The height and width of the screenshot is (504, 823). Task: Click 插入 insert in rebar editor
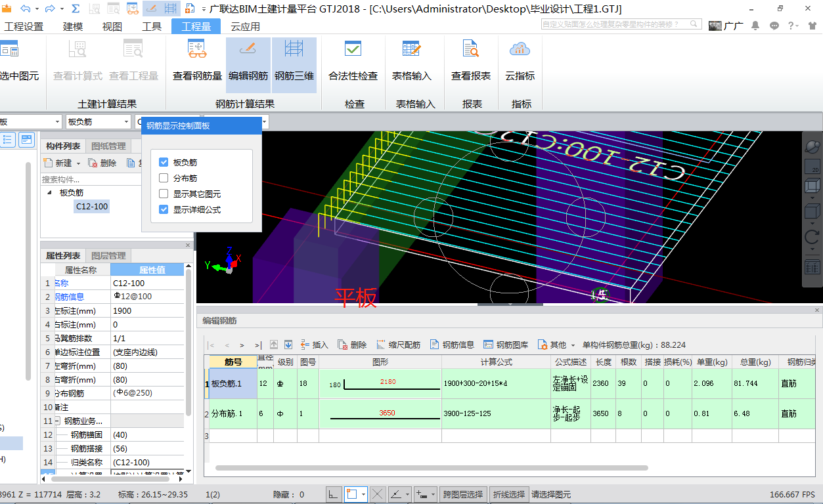point(314,345)
